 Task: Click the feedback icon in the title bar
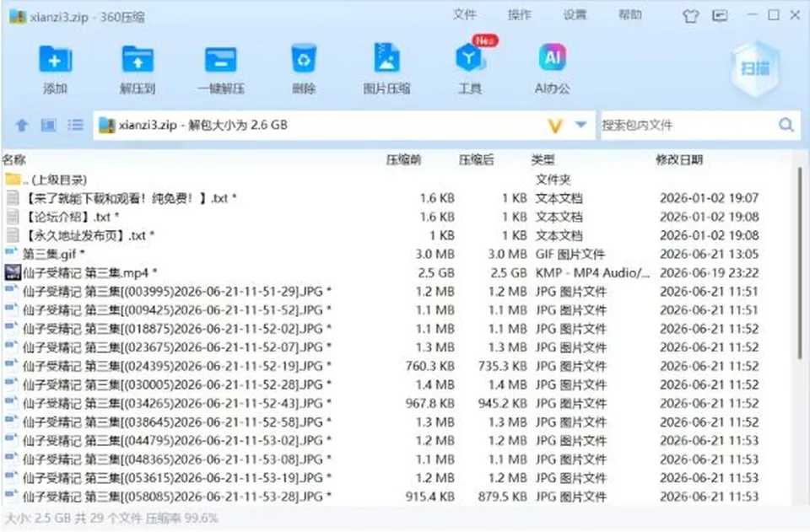pos(720,15)
